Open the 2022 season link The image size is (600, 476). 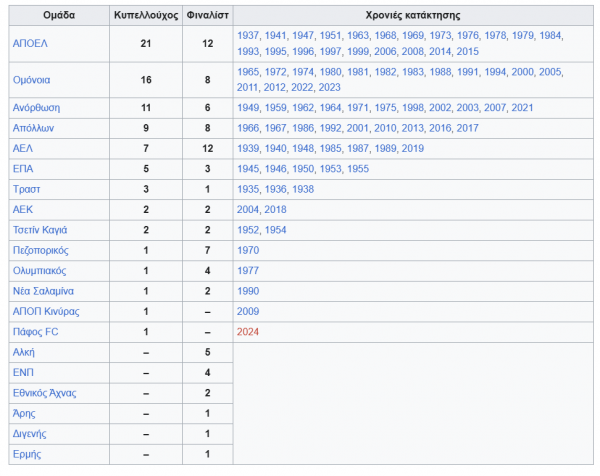point(302,88)
